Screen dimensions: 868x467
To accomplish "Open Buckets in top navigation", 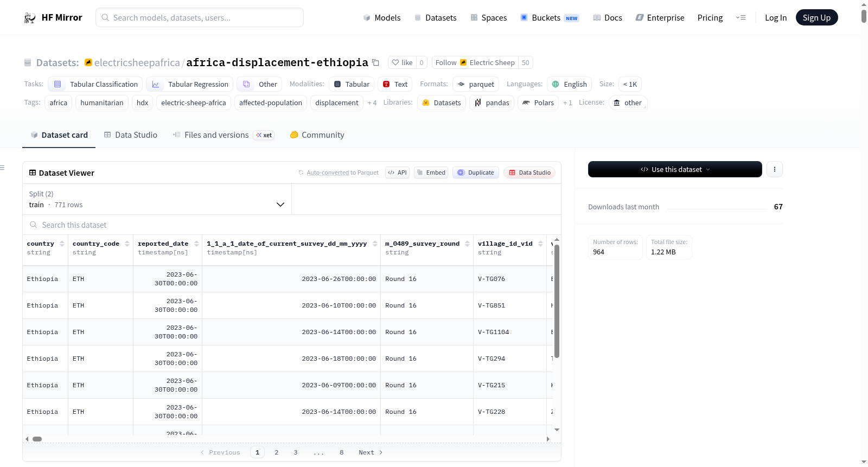I will click(x=550, y=18).
